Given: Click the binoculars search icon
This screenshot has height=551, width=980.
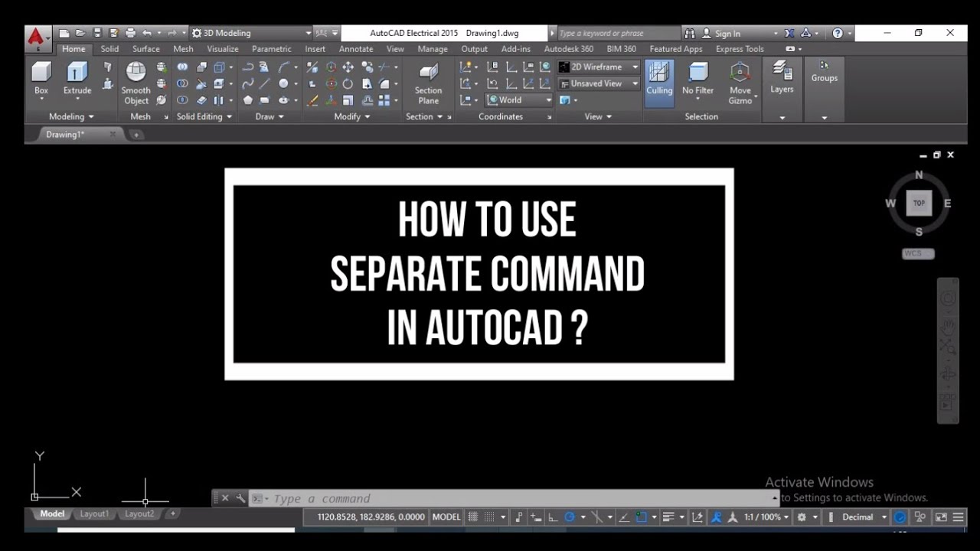Looking at the screenshot, I should (x=690, y=33).
